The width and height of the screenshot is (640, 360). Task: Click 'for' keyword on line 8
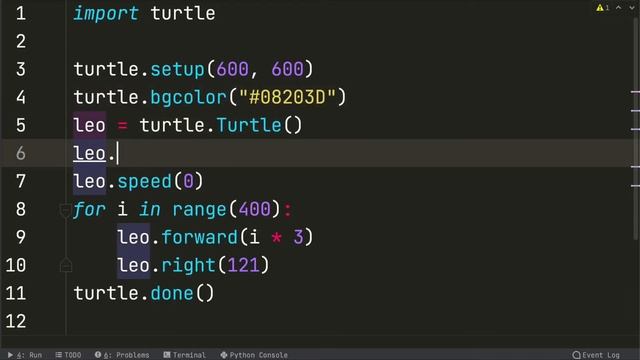pos(89,209)
